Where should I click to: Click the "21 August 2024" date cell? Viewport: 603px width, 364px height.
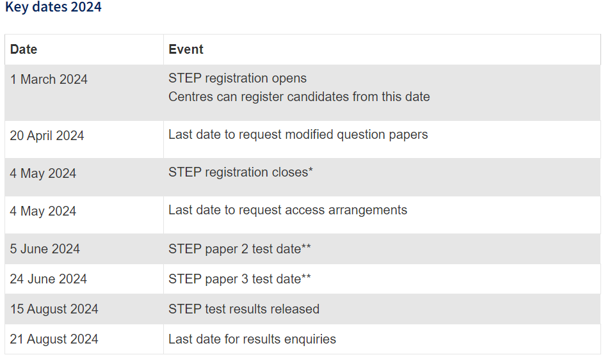click(54, 339)
